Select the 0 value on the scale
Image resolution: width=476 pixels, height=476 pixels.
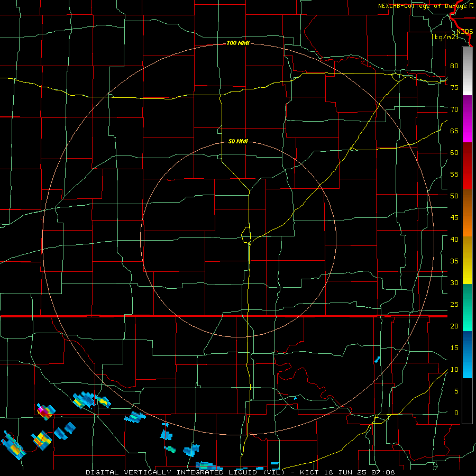pyautogui.click(x=456, y=413)
